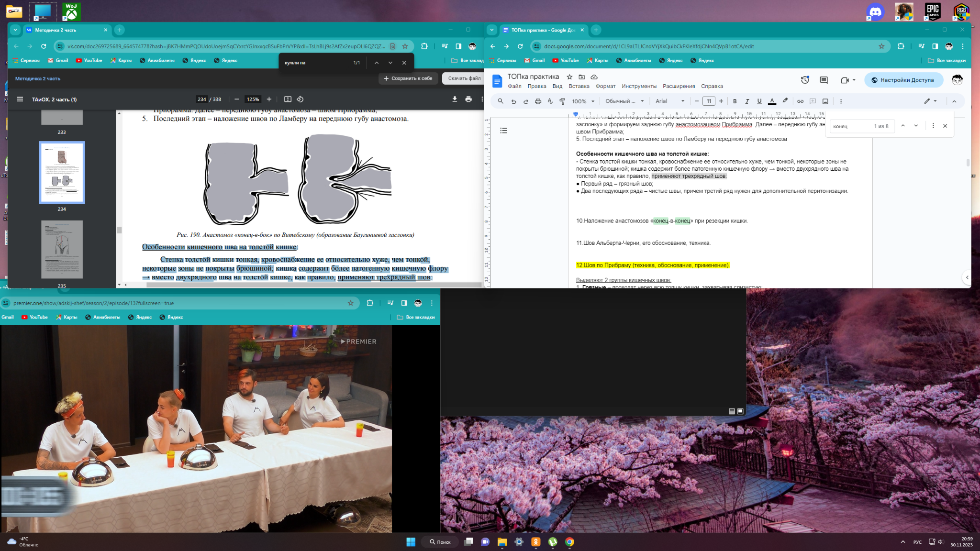
Task: Open Вставка menu in Google Docs
Action: (579, 86)
